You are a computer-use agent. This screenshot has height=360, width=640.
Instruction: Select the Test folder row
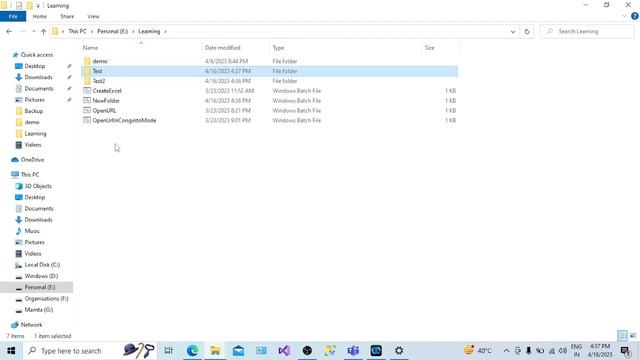tap(269, 71)
